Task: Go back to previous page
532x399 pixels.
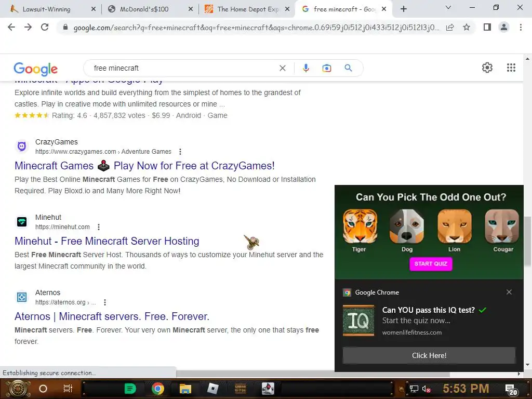Action: 11,27
